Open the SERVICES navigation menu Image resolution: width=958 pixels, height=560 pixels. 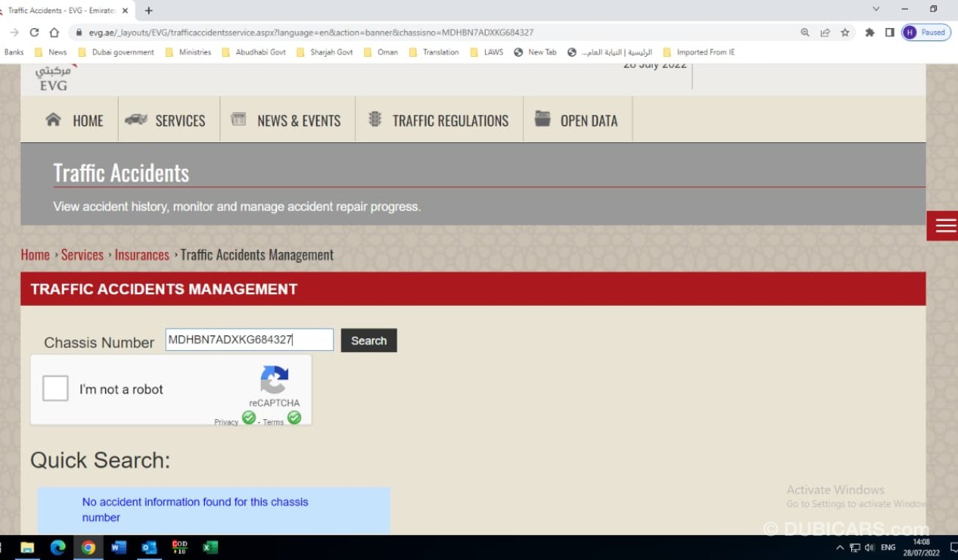pyautogui.click(x=168, y=121)
